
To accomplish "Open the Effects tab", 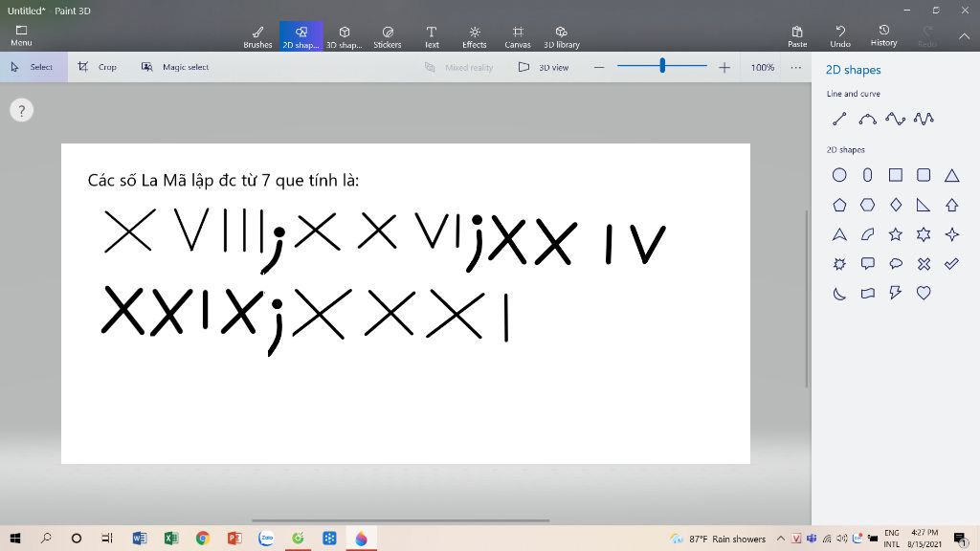I will 475,37.
